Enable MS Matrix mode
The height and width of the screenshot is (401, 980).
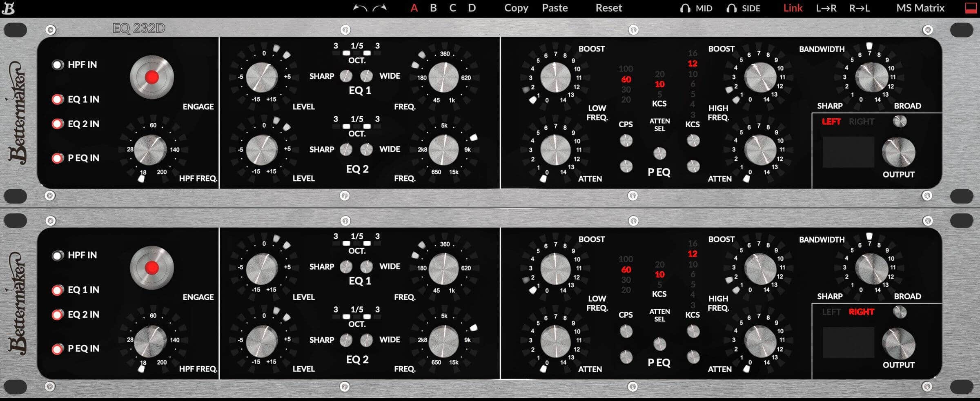point(920,8)
